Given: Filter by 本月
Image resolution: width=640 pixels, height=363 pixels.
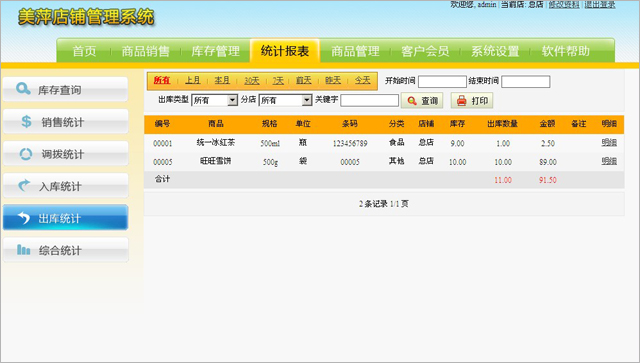Looking at the screenshot, I should [222, 80].
